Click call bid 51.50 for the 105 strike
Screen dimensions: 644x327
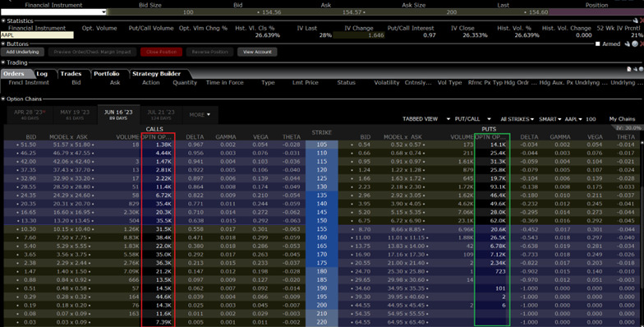click(x=28, y=145)
